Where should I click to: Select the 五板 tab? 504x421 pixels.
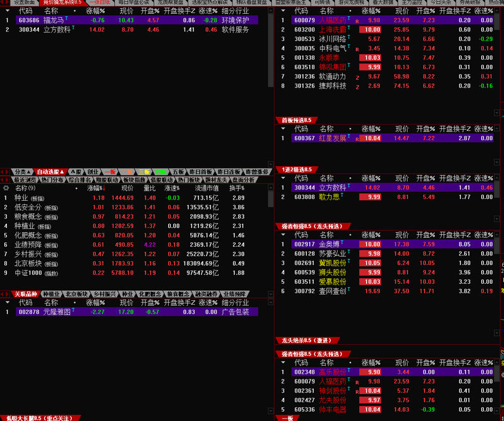(178, 172)
